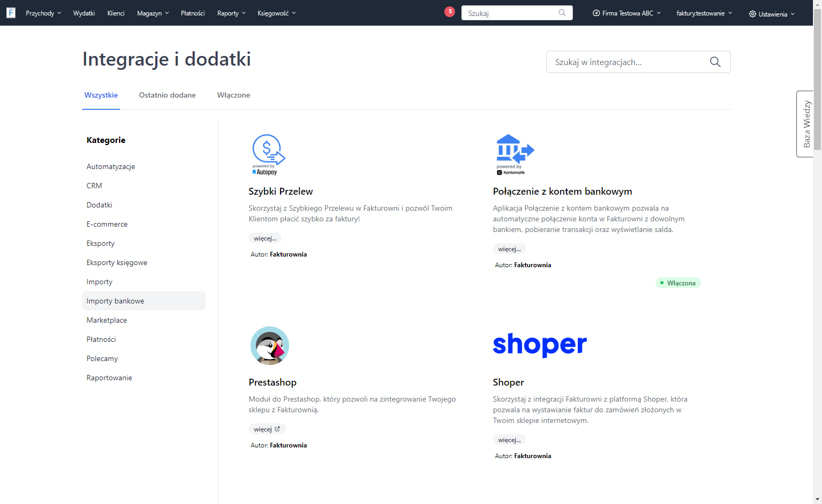Open the Raporty dropdown menu
The image size is (822, 504).
pyautogui.click(x=232, y=13)
